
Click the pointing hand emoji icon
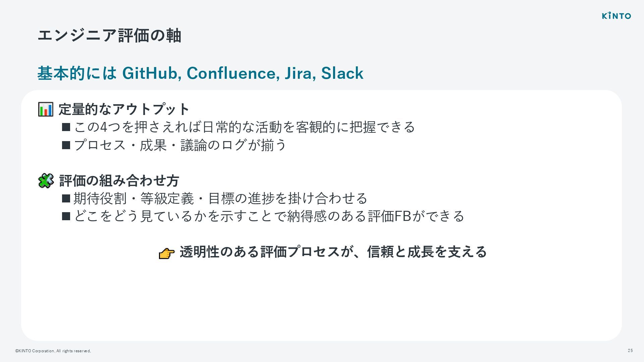166,253
